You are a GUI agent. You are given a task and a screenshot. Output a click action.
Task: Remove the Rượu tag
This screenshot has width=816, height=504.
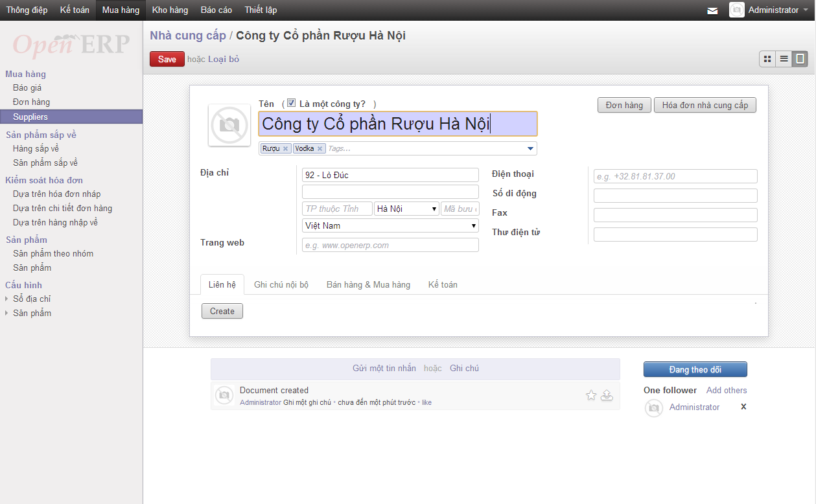[x=285, y=148]
